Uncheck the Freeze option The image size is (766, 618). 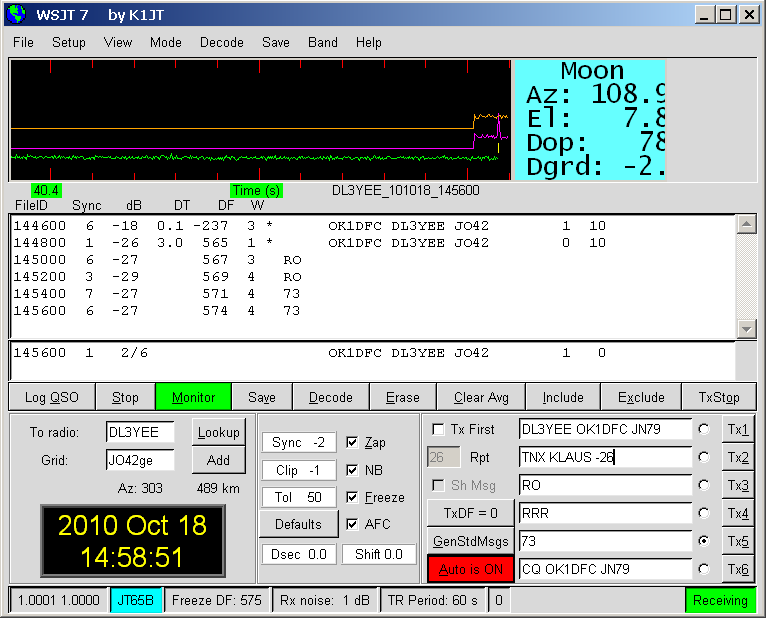[352, 497]
